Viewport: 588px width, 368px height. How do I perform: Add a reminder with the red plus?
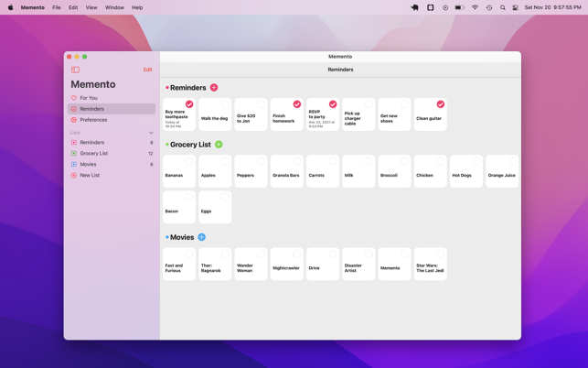(x=214, y=88)
